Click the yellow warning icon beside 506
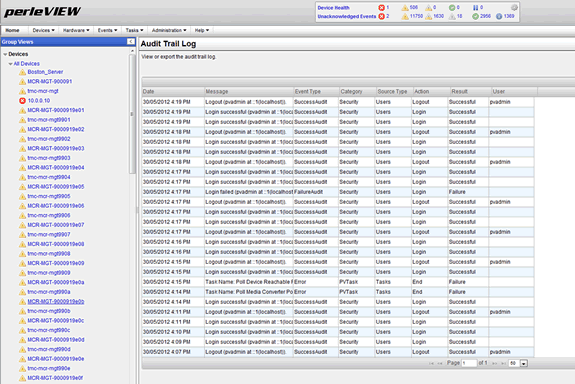 tap(405, 7)
